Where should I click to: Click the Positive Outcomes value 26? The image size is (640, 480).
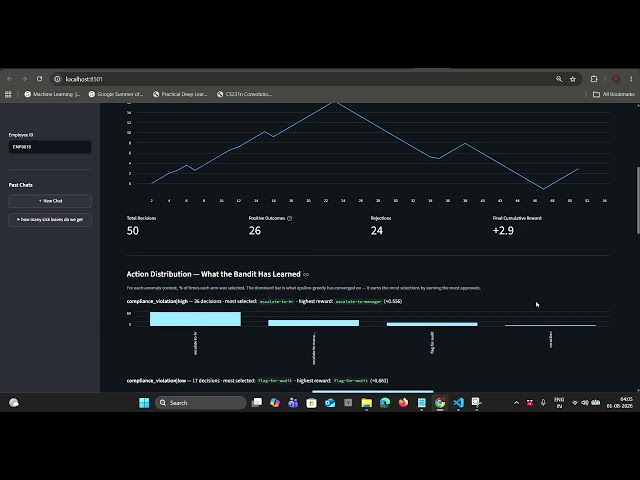coord(255,231)
